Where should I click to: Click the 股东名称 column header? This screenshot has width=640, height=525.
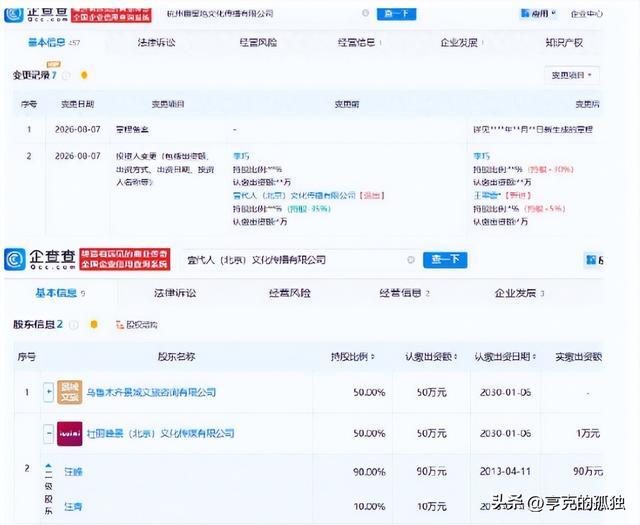(x=176, y=357)
